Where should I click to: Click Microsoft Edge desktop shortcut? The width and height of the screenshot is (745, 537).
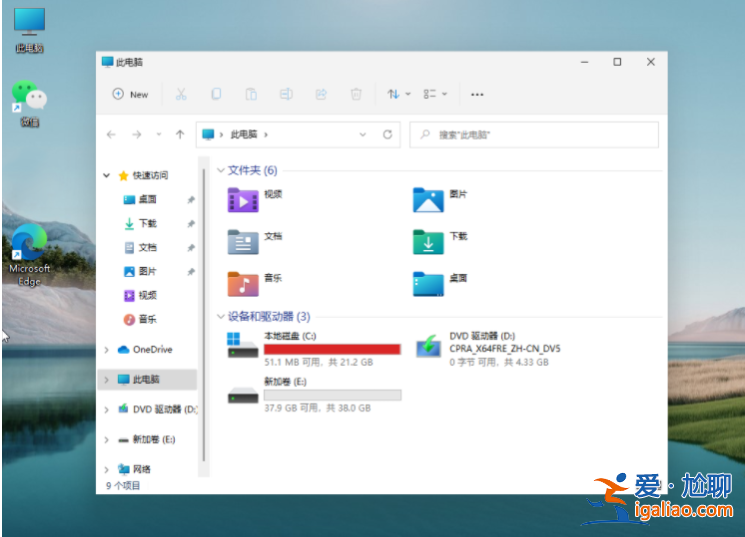coord(29,255)
